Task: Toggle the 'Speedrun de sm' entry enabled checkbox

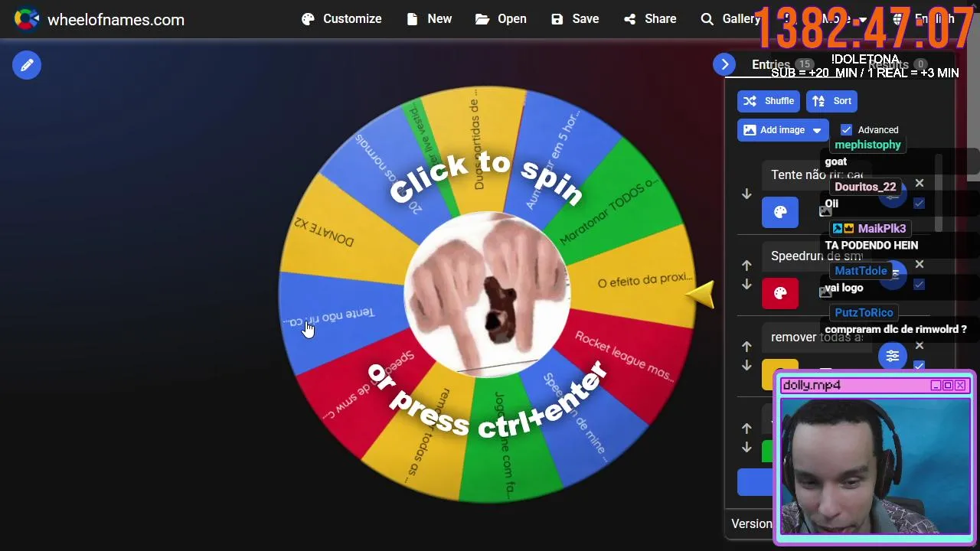Action: point(920,285)
